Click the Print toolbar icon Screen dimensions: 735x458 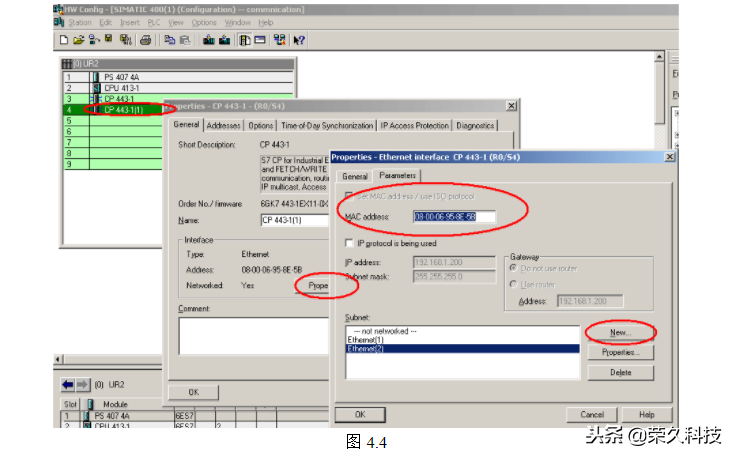click(x=146, y=40)
